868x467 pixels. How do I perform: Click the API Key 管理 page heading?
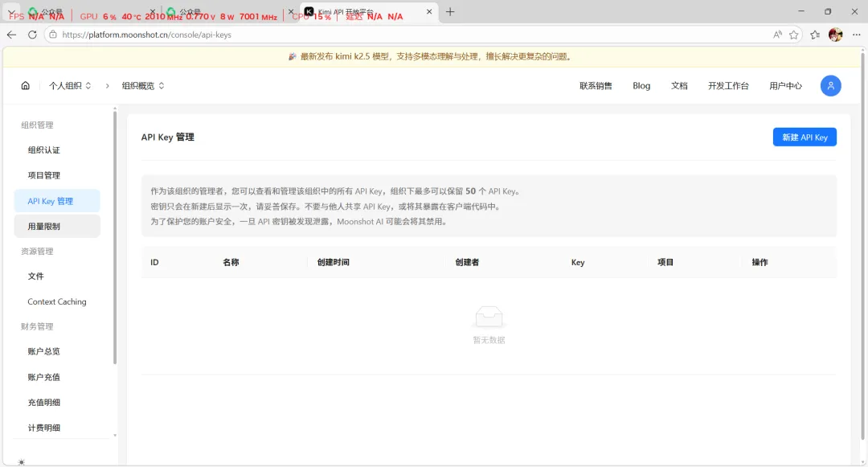coord(168,137)
